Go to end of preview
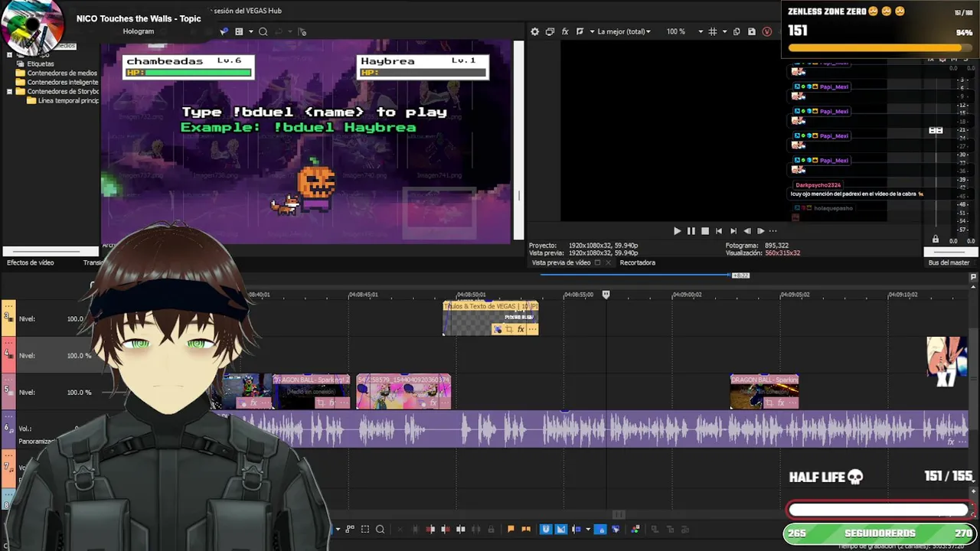This screenshot has width=980, height=551. click(733, 230)
